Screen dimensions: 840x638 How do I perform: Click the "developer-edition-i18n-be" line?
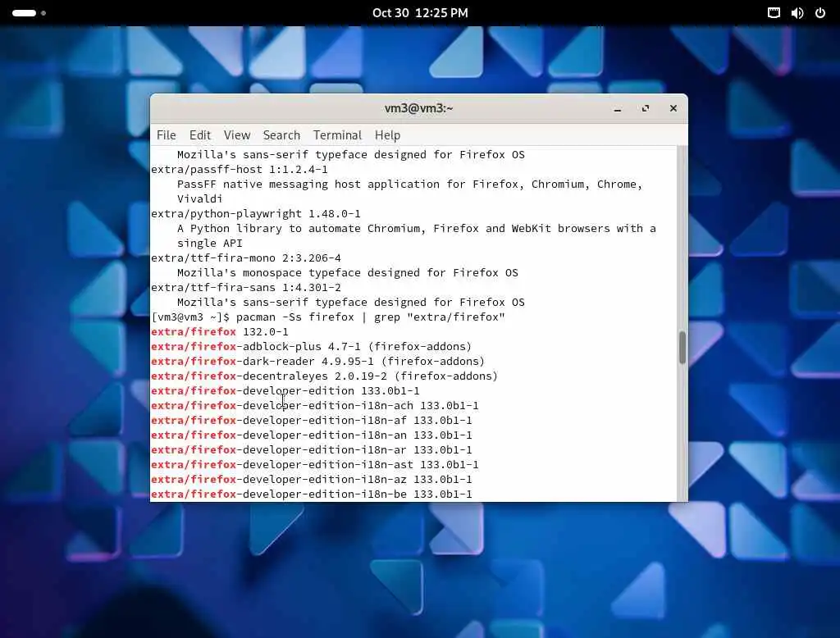pos(312,494)
